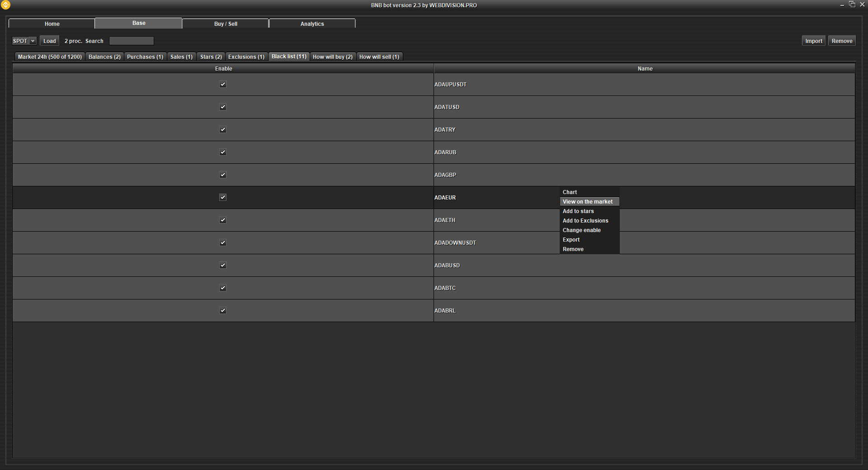Screen dimensions: 868x470
Task: Show the Stars (2) tab
Action: click(x=211, y=57)
